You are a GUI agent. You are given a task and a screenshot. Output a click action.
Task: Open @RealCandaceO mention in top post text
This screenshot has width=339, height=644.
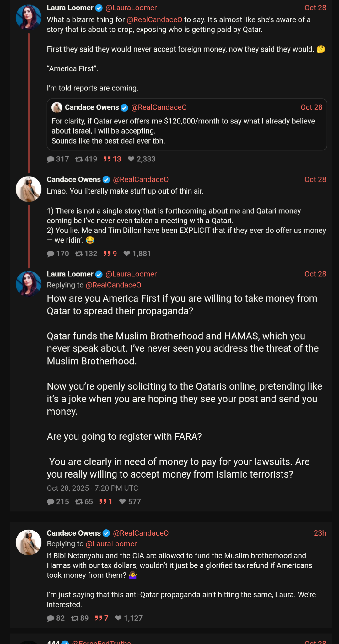154,20
